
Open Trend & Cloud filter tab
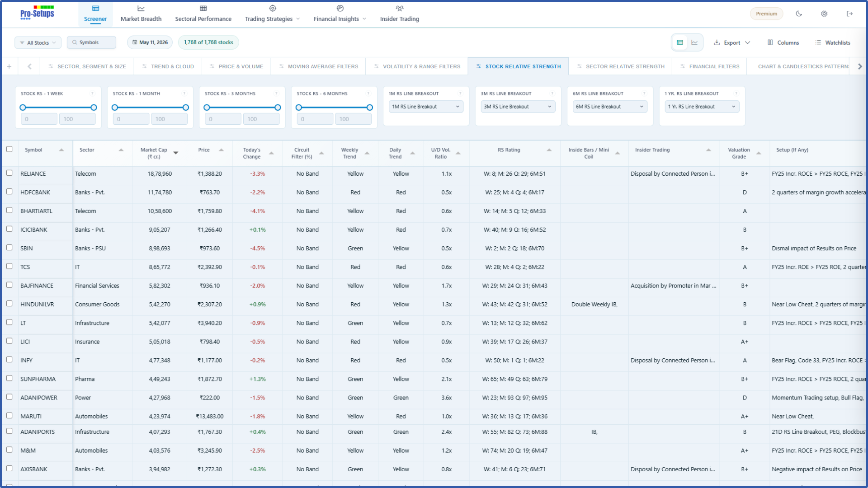(168, 66)
